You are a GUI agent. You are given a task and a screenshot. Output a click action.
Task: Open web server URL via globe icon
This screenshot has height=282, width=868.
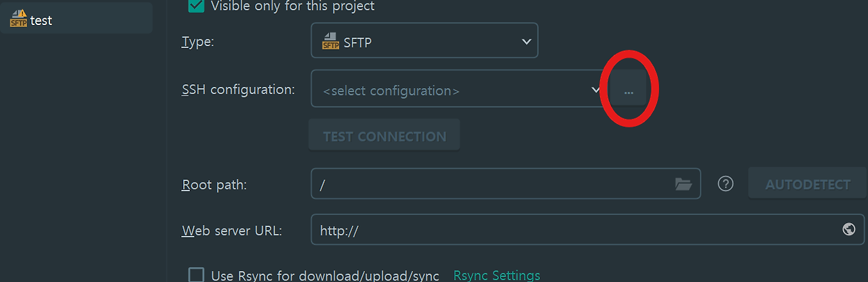(x=848, y=230)
